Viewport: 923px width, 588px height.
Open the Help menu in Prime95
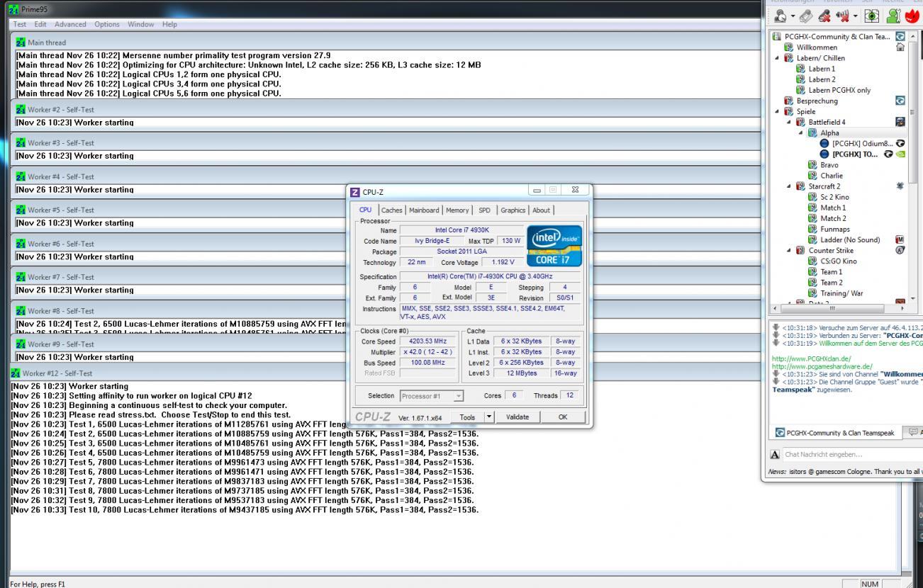pyautogui.click(x=169, y=24)
